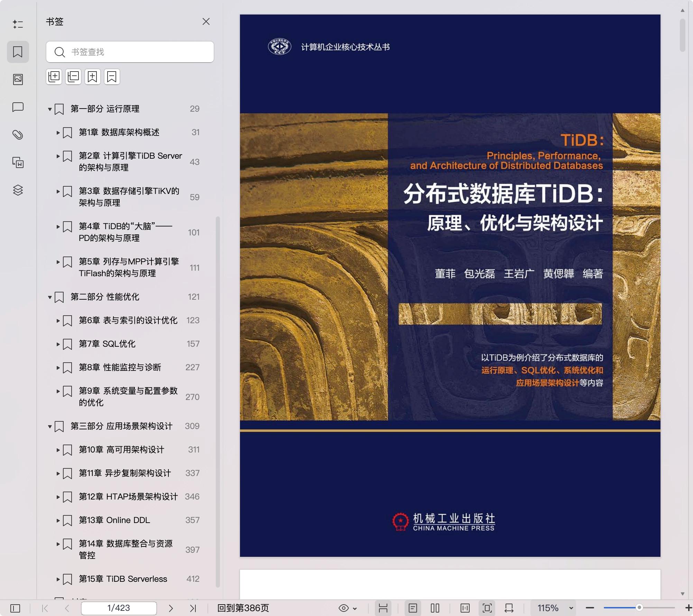Viewport: 693px width, 616px height.
Task: Open the comments panel icon
Action: (18, 107)
